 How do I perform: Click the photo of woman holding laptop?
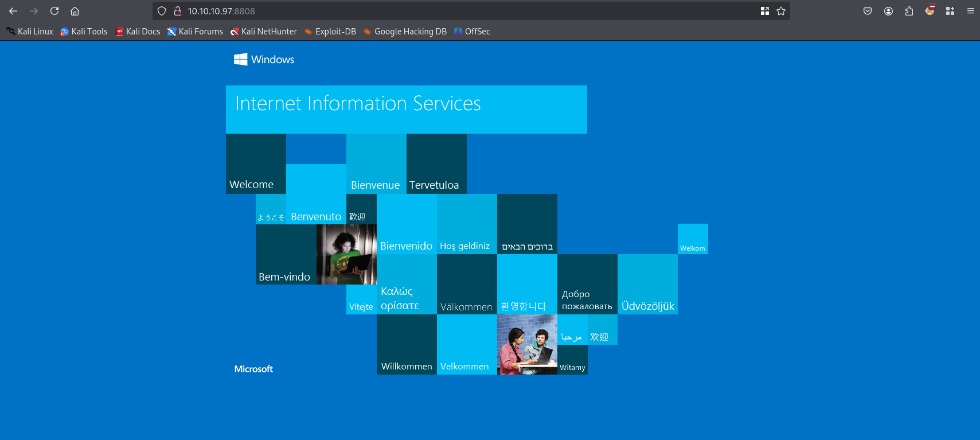tap(346, 254)
